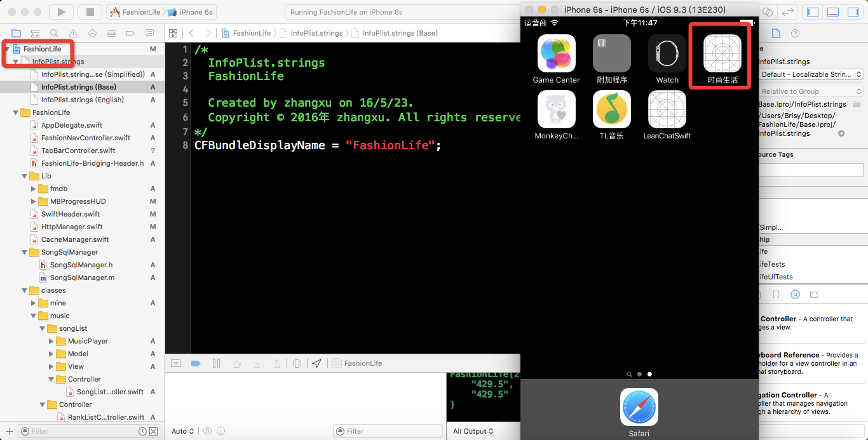868x440 pixels.
Task: Open the Symbol navigator
Action: (36, 33)
